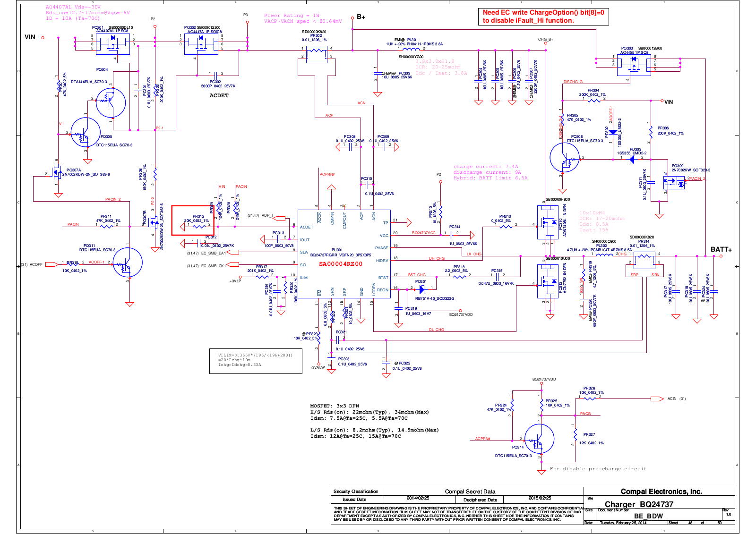Select the ACOFF input port symbol
Image resolution: width=756 pixels, height=534 pixels.
point(52,264)
